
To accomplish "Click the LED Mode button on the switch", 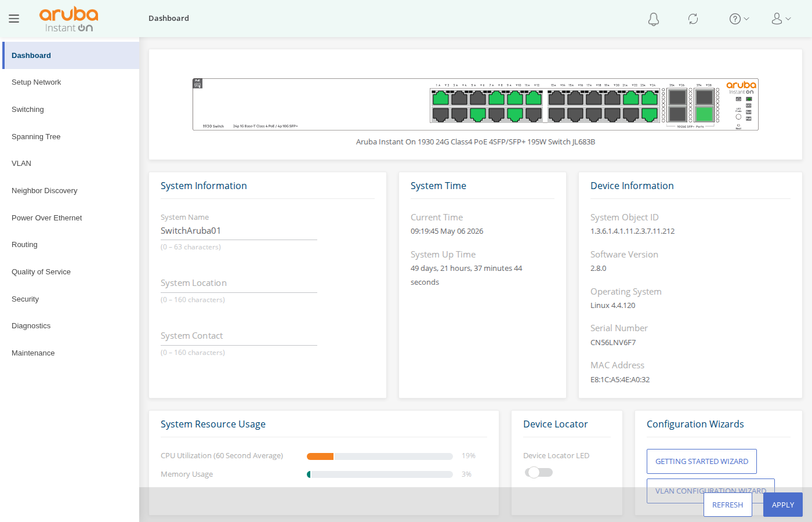I will 738,117.
